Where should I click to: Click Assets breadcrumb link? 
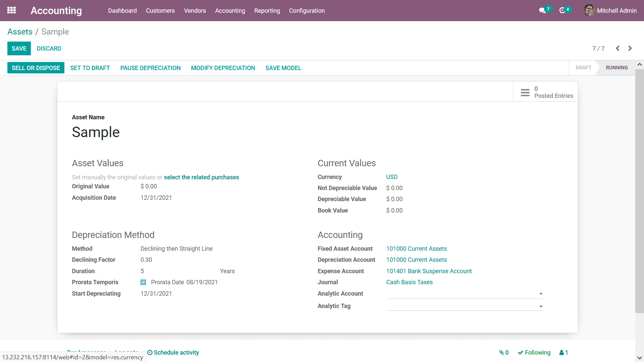click(20, 32)
